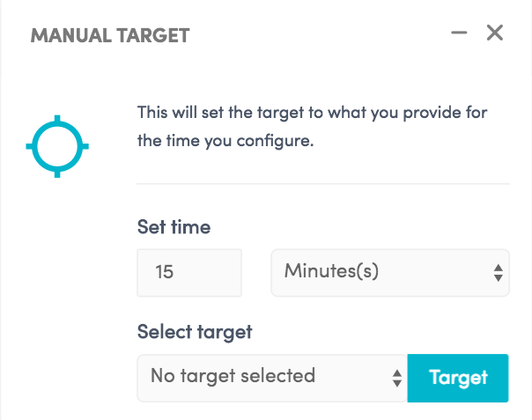This screenshot has width=532, height=420.
Task: Focus the time field showing 15
Action: point(189,273)
